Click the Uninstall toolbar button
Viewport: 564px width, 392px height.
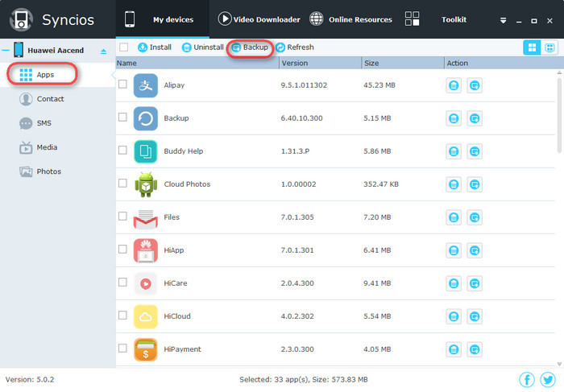203,47
